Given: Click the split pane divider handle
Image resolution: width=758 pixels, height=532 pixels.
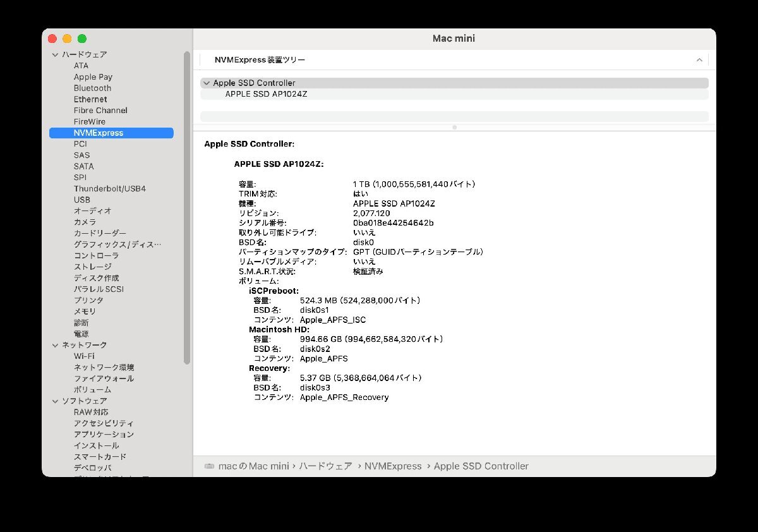Looking at the screenshot, I should [x=454, y=128].
